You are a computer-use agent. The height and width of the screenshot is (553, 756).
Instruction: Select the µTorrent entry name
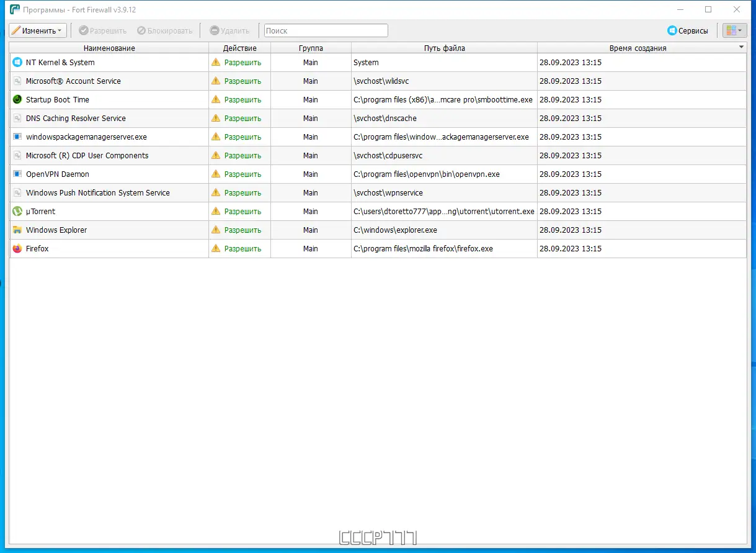tap(40, 211)
